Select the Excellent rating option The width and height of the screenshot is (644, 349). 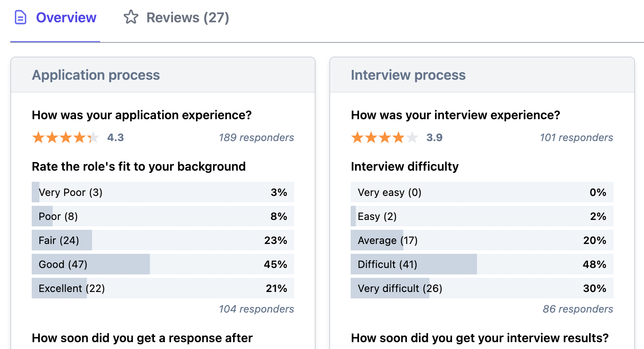click(163, 288)
